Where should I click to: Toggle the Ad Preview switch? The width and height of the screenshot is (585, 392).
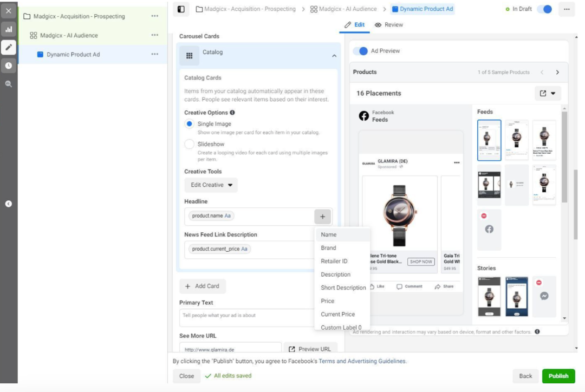coord(360,51)
